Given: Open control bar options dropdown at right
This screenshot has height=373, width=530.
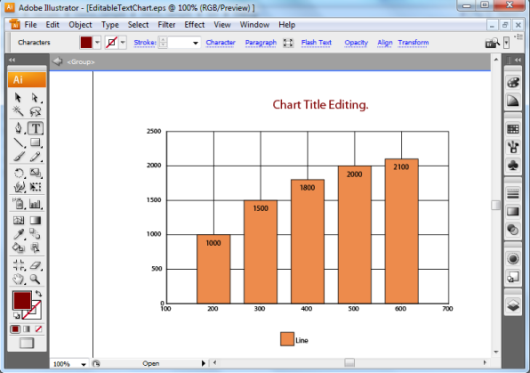Looking at the screenshot, I should [506, 43].
